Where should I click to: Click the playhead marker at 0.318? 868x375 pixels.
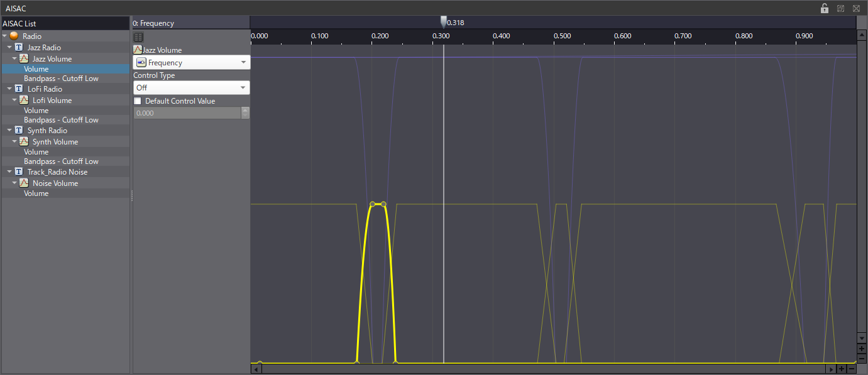444,22
